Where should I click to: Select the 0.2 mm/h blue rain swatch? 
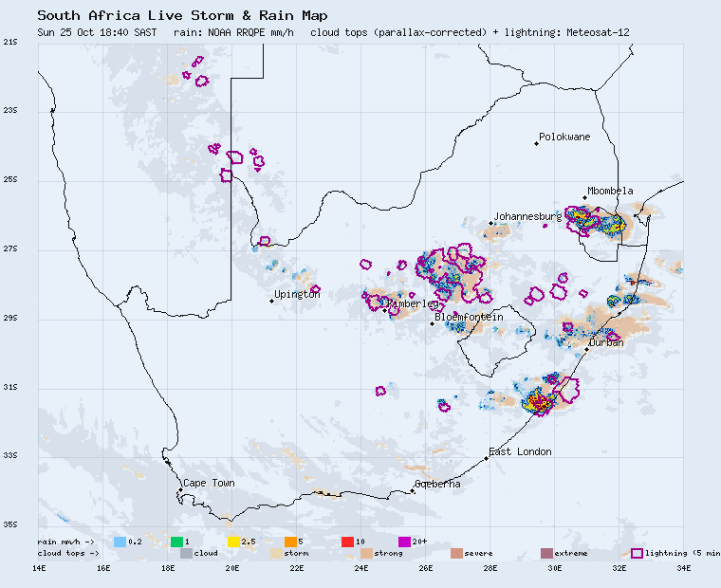point(120,542)
